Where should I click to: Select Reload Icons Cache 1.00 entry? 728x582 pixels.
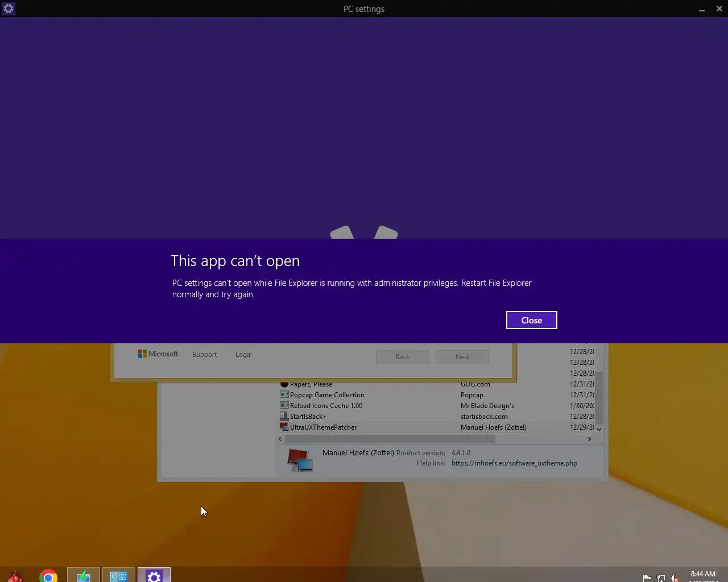tap(326, 406)
